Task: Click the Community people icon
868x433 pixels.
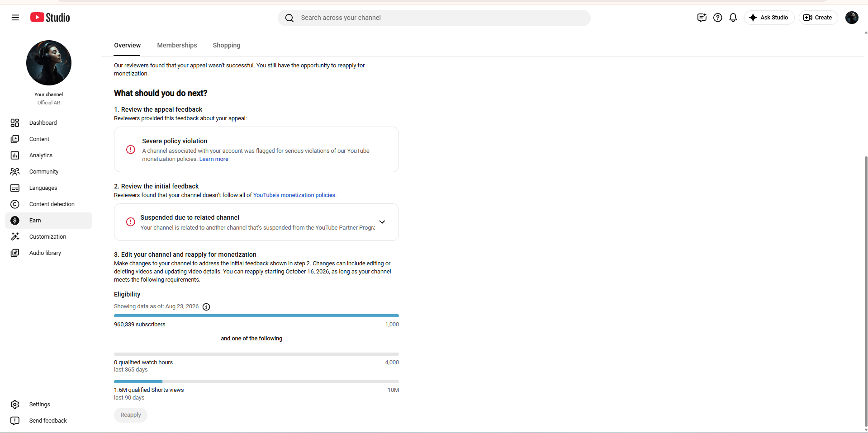Action: [15, 172]
